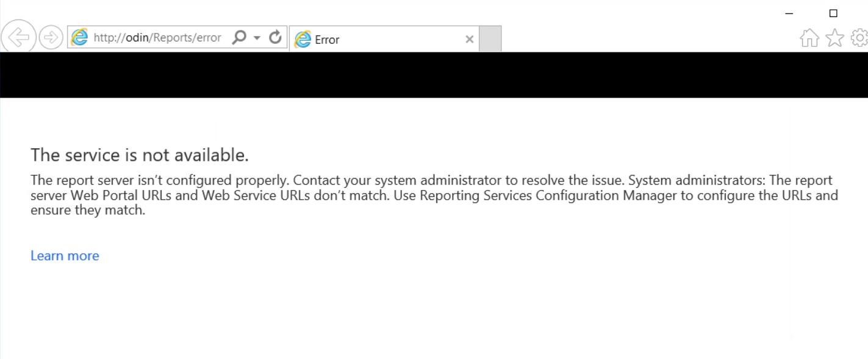The height and width of the screenshot is (359, 868).
Task: Click the black header banner area
Action: pos(434,75)
